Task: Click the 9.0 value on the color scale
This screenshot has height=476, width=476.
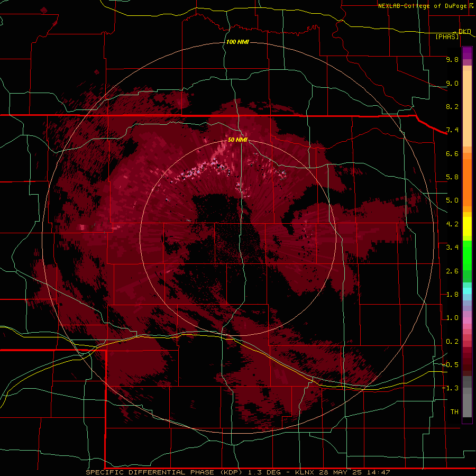Action: coord(452,83)
